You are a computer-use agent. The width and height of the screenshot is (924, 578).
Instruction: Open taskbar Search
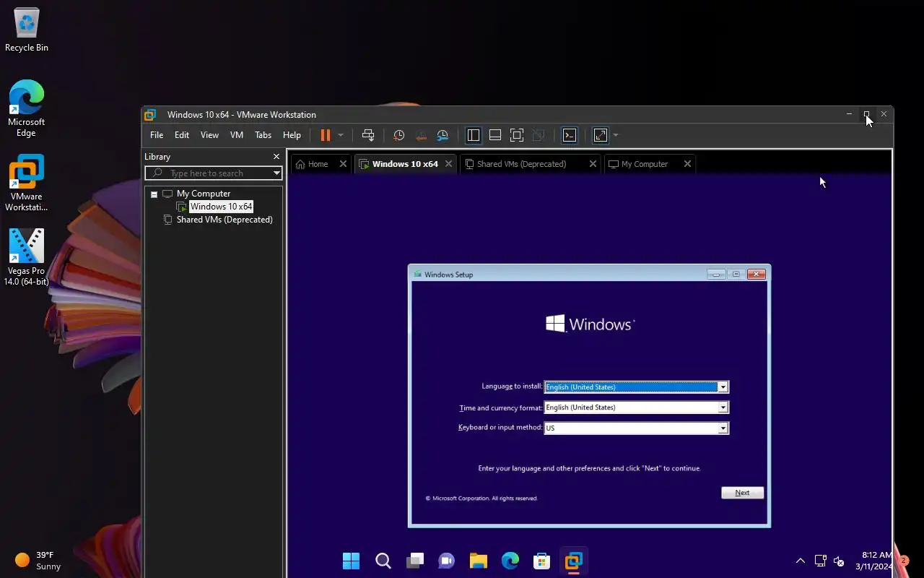[x=383, y=561]
